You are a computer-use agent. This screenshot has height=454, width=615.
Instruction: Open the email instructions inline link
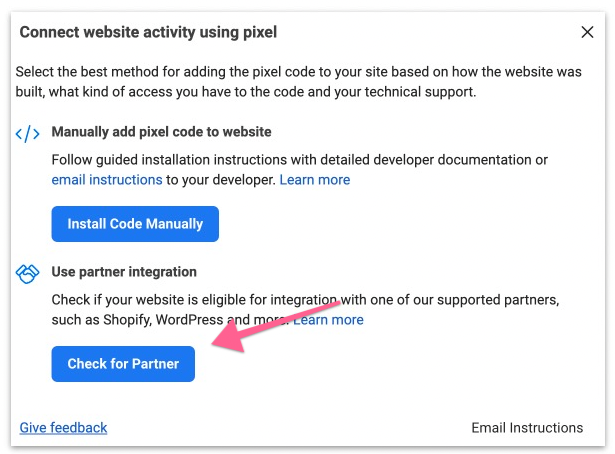point(107,180)
